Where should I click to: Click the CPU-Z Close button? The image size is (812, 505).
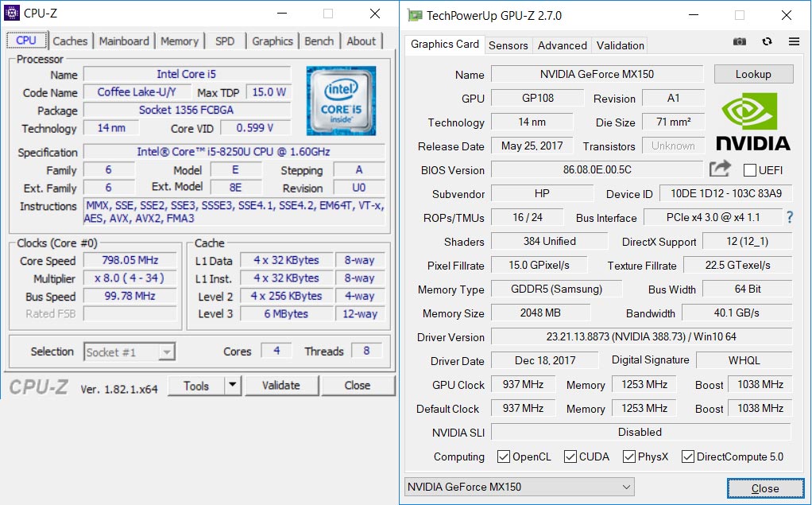(x=358, y=385)
